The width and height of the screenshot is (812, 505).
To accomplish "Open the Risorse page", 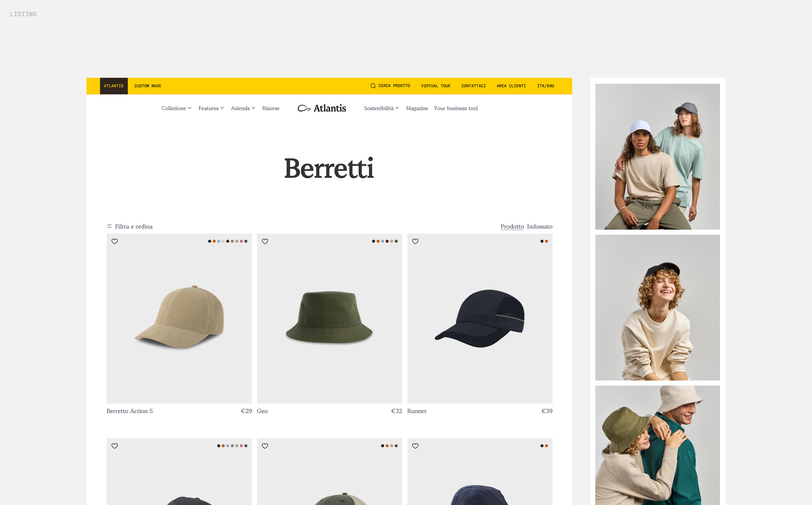I will tap(271, 108).
